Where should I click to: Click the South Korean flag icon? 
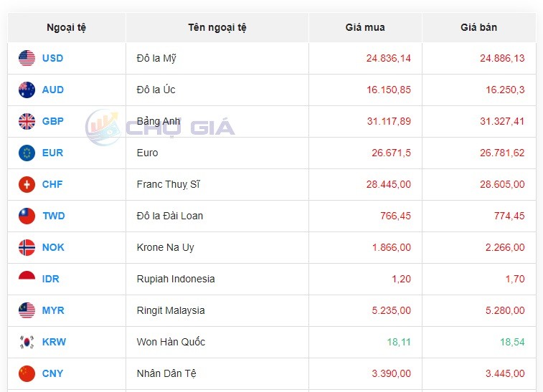[27, 342]
